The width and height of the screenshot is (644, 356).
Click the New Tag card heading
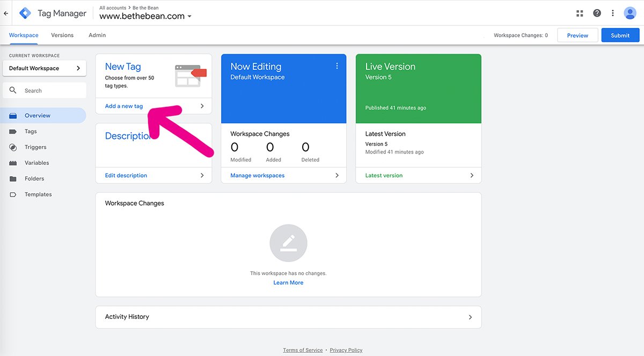point(123,67)
